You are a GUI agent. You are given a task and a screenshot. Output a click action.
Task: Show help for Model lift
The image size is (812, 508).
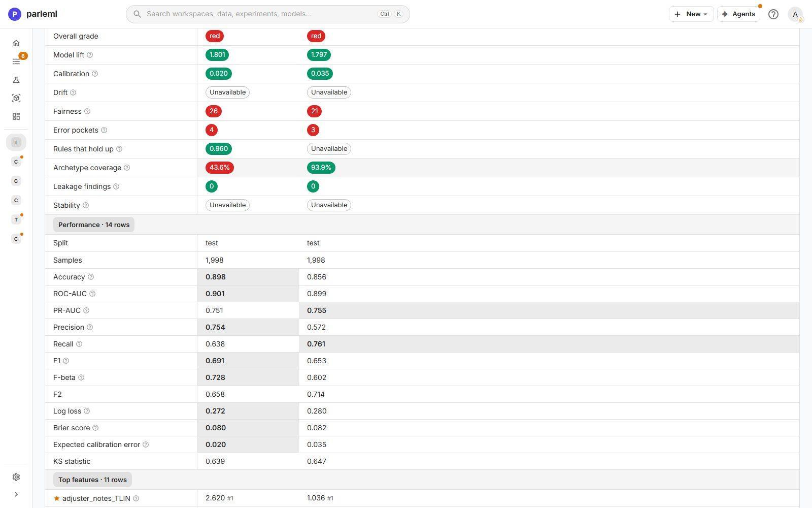pos(90,55)
